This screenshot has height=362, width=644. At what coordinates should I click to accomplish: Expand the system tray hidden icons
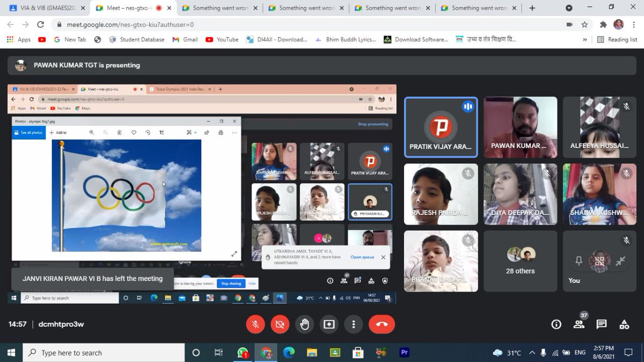531,353
